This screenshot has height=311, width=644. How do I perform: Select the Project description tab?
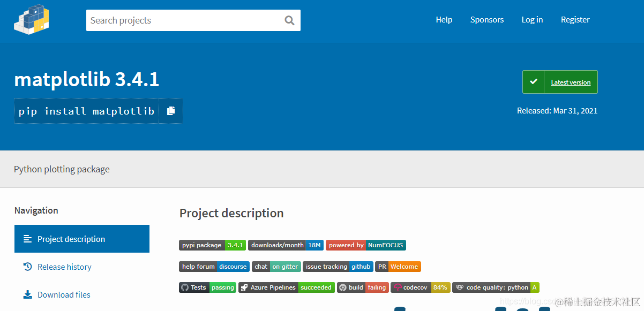[x=82, y=239]
